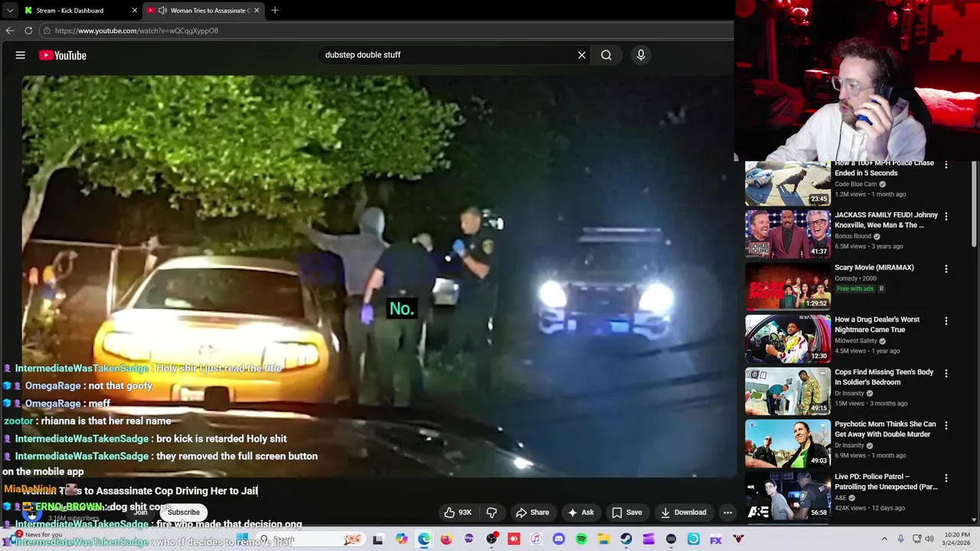980x551 pixels.
Task: Open Microsoft Edge taskbar icon
Action: tap(424, 540)
